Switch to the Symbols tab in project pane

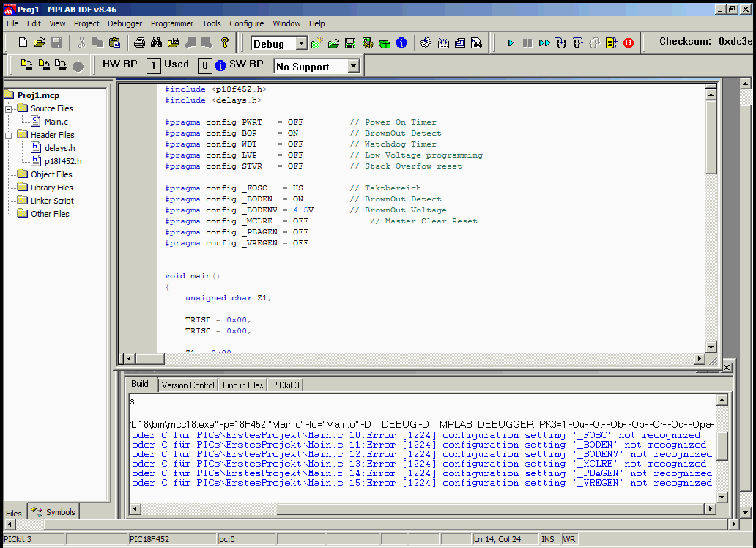point(54,512)
